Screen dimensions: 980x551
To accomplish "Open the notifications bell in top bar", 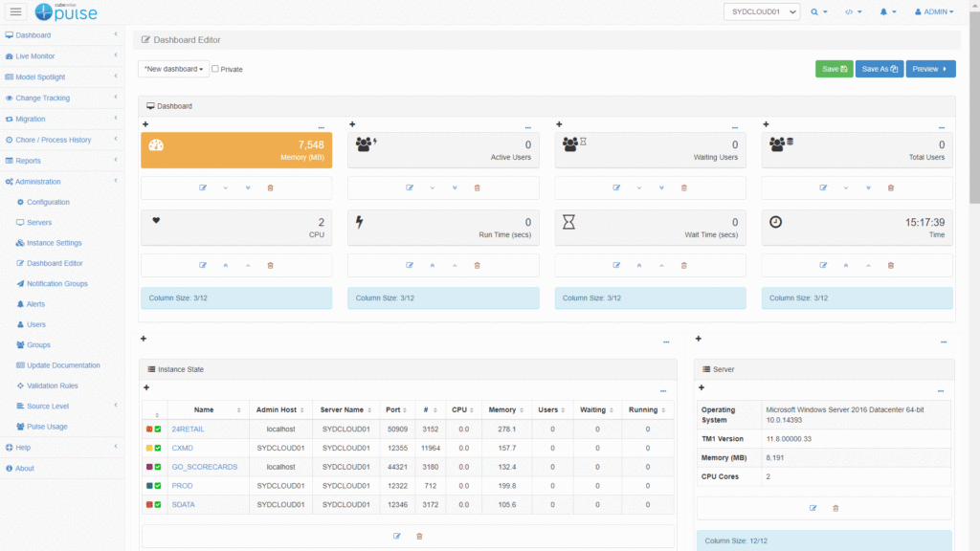I will (x=886, y=12).
